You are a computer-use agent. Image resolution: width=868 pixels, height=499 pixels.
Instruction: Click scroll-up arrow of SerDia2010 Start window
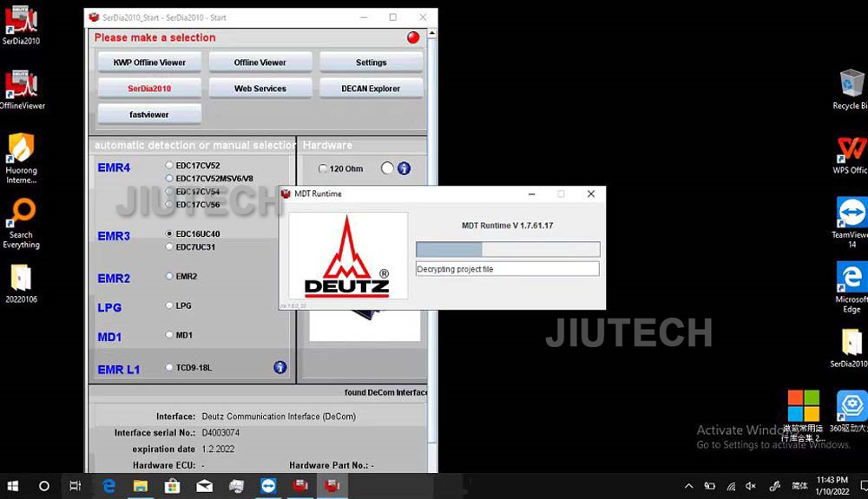[431, 33]
